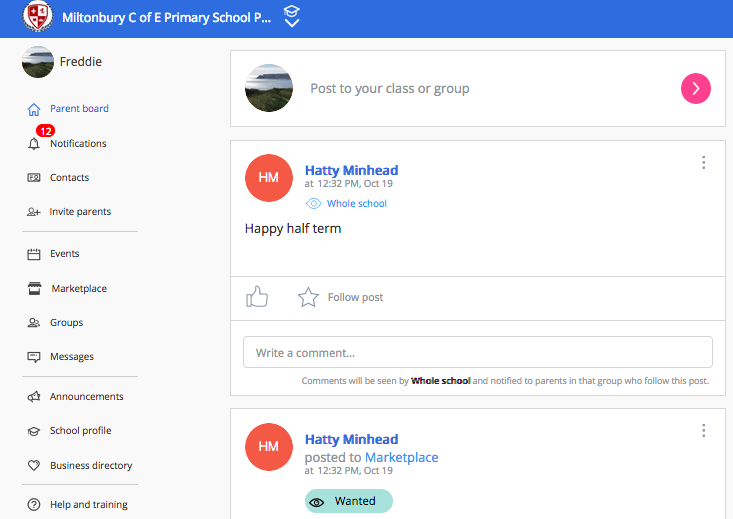This screenshot has height=519, width=733.
Task: Focus the Write a comment field
Action: (x=478, y=352)
